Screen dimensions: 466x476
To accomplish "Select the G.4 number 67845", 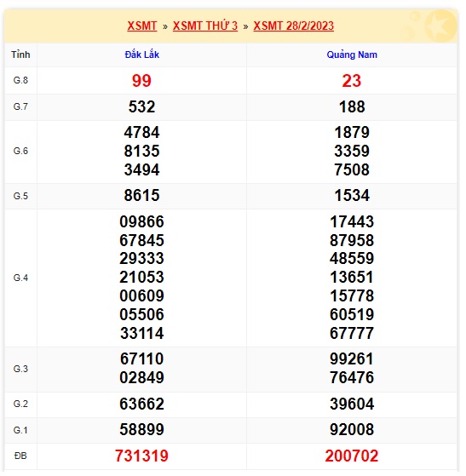I will (x=142, y=240).
